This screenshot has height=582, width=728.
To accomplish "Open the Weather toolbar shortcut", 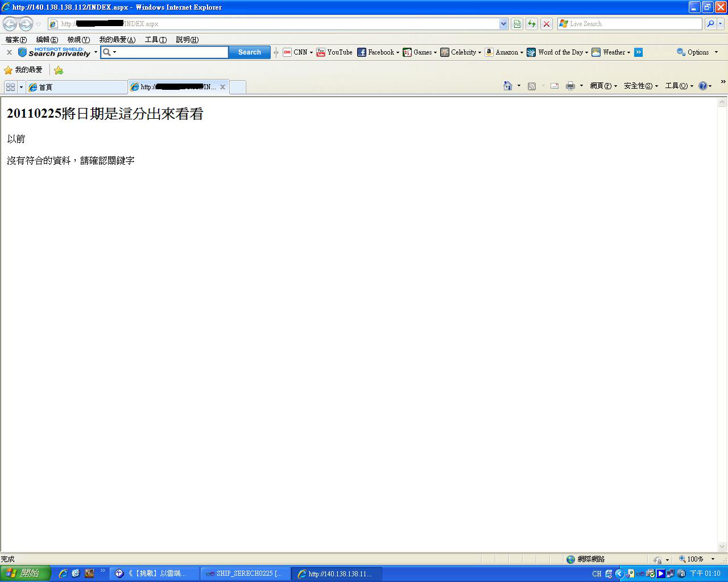I will (611, 52).
